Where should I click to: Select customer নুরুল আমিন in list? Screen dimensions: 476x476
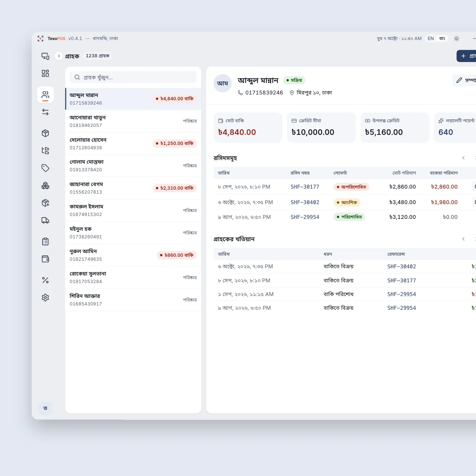[x=133, y=255]
